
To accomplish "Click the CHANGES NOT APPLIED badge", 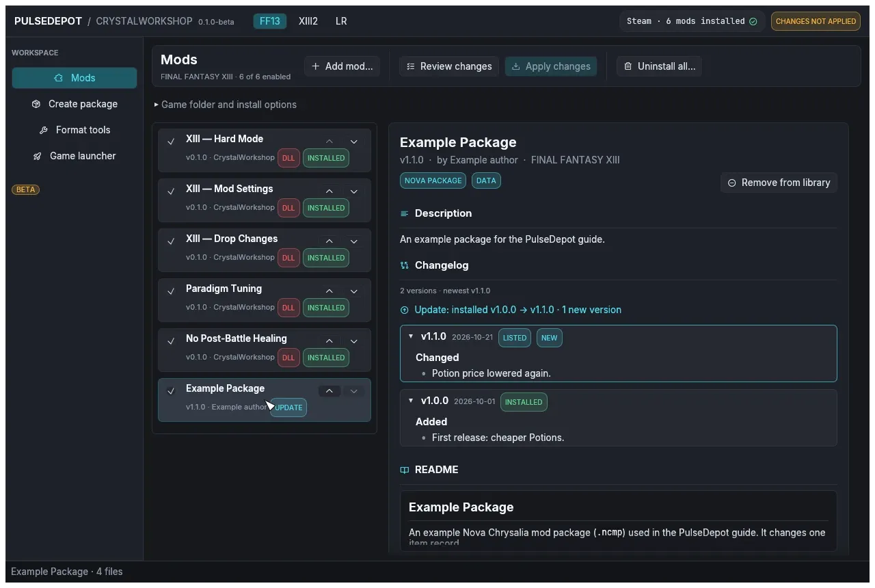I will point(816,21).
